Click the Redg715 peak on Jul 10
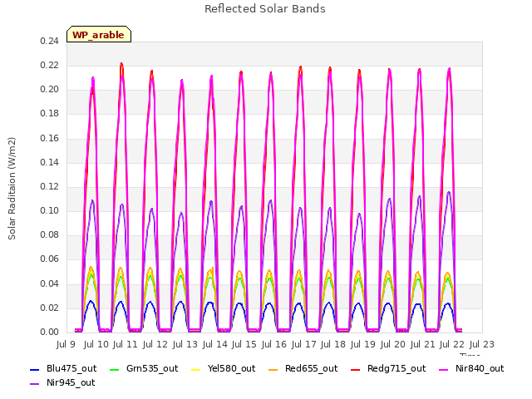The width and height of the screenshot is (532, 399). [x=121, y=64]
